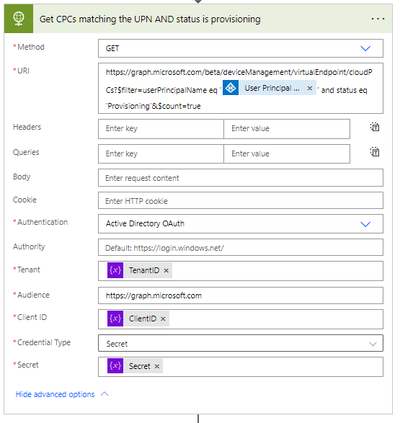Click Hide advanced options link

[55, 394]
